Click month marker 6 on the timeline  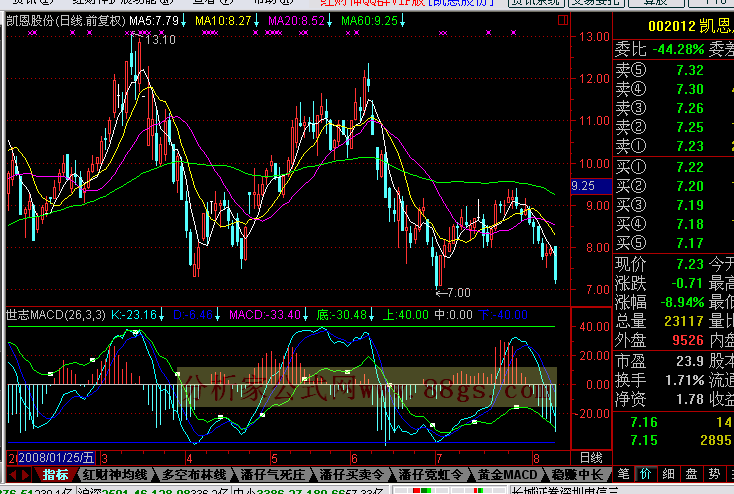pyautogui.click(x=354, y=458)
